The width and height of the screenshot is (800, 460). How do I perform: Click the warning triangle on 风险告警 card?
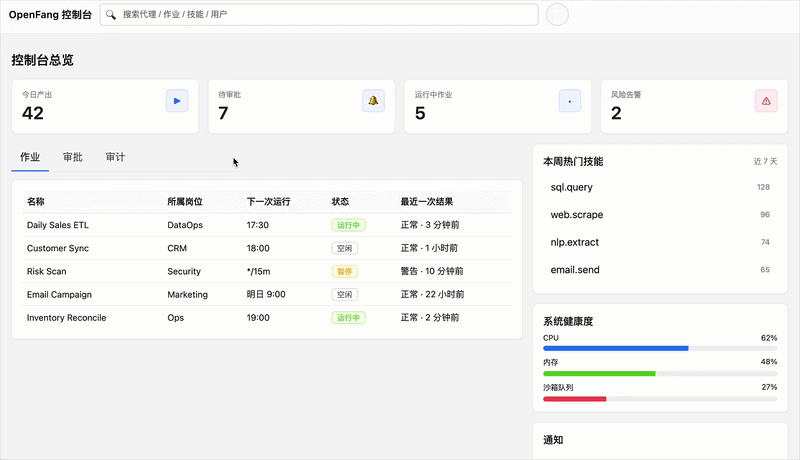[x=765, y=101]
